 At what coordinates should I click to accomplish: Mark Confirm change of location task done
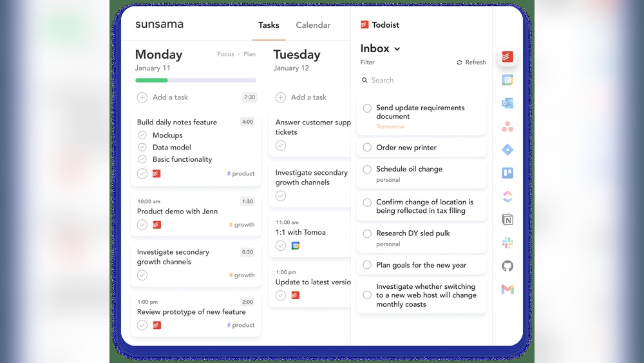[x=367, y=202]
